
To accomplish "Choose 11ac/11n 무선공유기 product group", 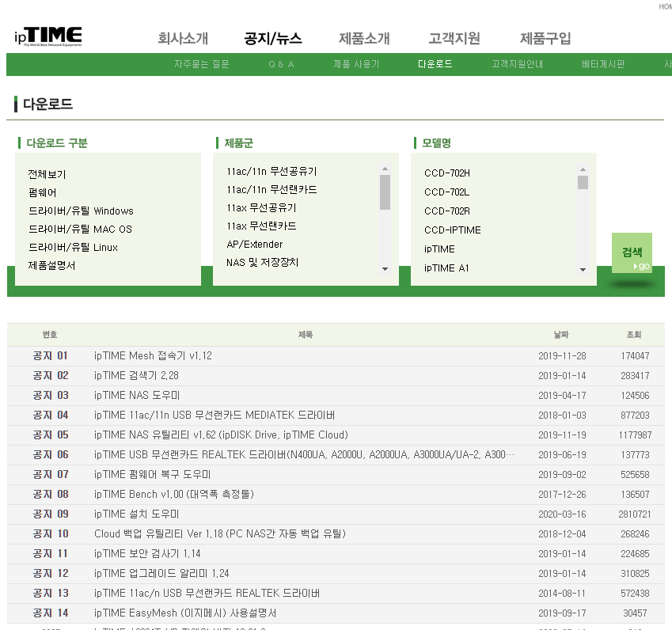I will coord(271,172).
